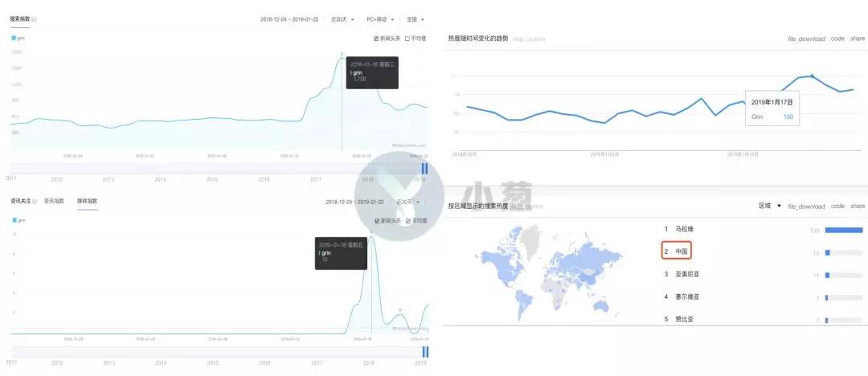
Task: Open PC+移动 device dropdown
Action: (380, 19)
